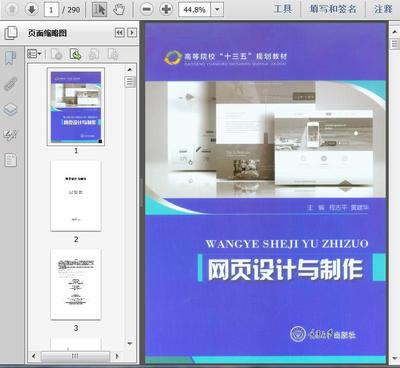Image resolution: width=400 pixels, height=368 pixels.
Task: Click the page thumbnails panel icon beside 页面缩略图
Action: point(11,33)
